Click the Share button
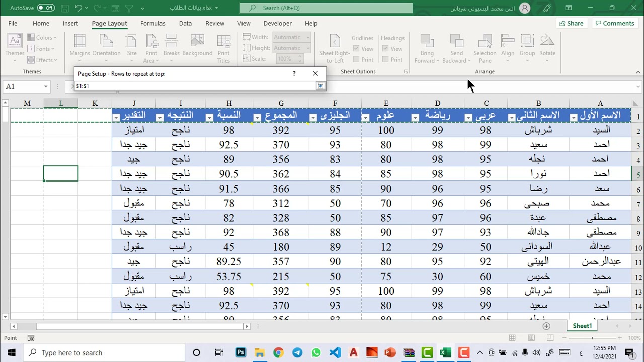Image resolution: width=644 pixels, height=362 pixels. point(571,23)
